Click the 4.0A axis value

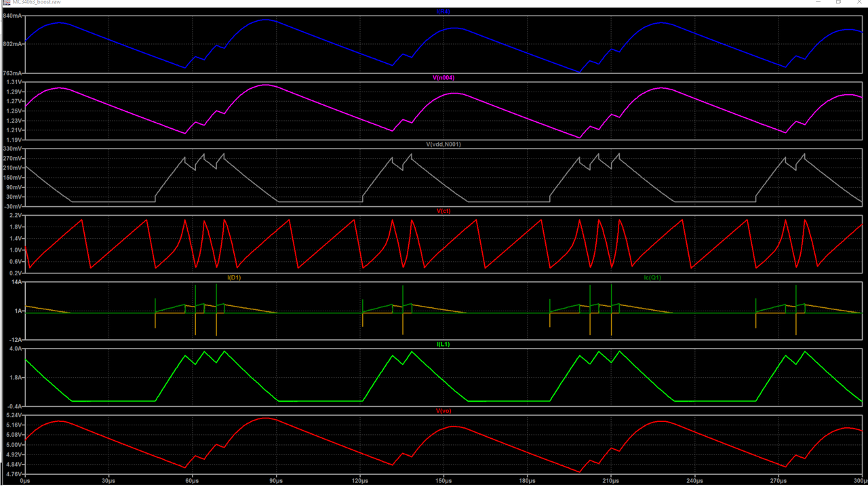[17, 347]
